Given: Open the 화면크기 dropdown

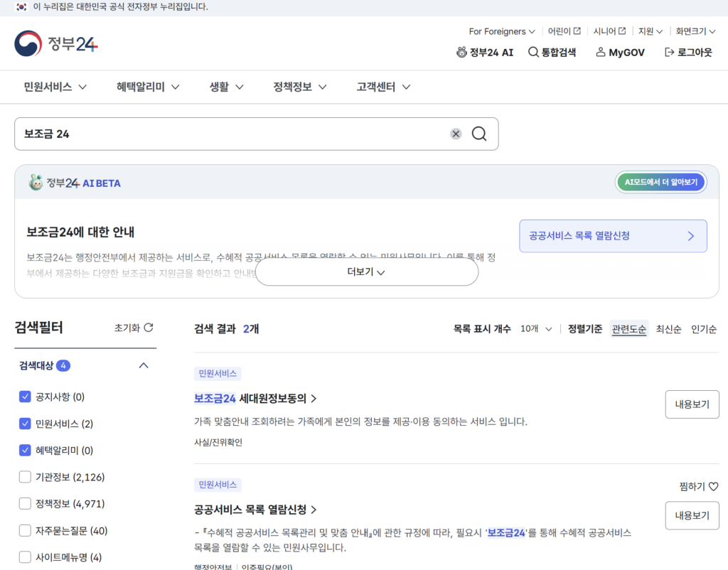Looking at the screenshot, I should (695, 31).
